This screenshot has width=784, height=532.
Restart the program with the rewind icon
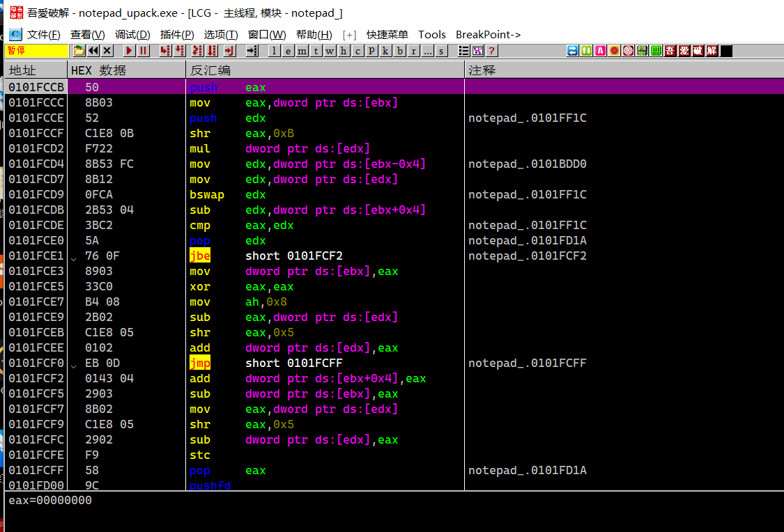pos(93,51)
